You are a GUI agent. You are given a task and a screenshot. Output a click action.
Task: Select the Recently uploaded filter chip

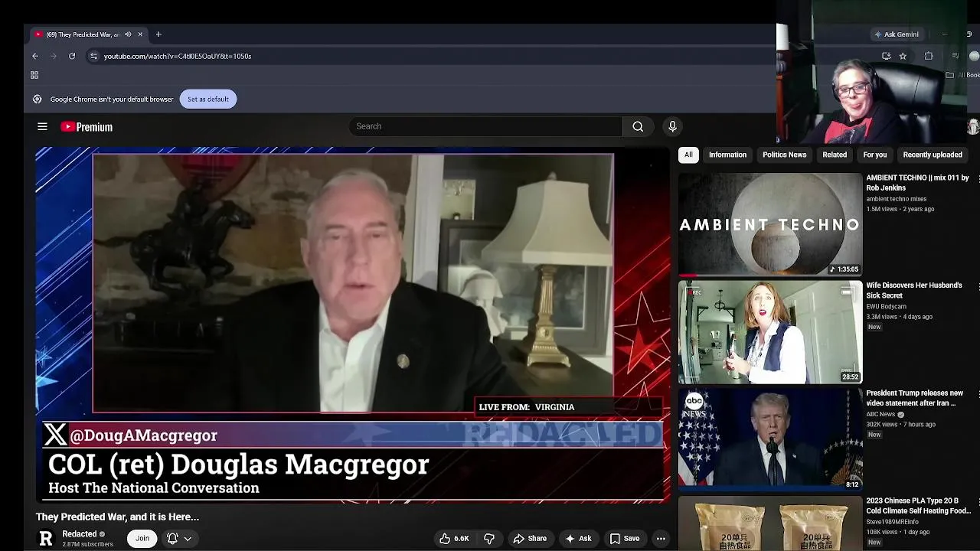933,155
